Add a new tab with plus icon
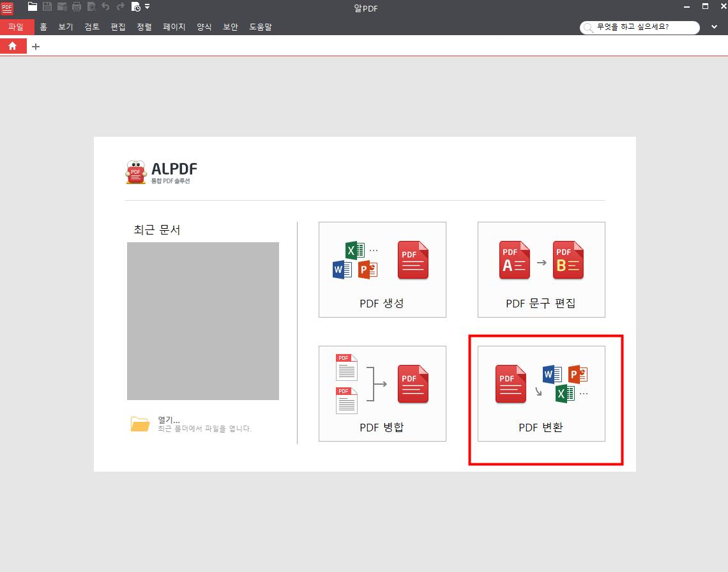This screenshot has height=572, width=728. (x=36, y=47)
